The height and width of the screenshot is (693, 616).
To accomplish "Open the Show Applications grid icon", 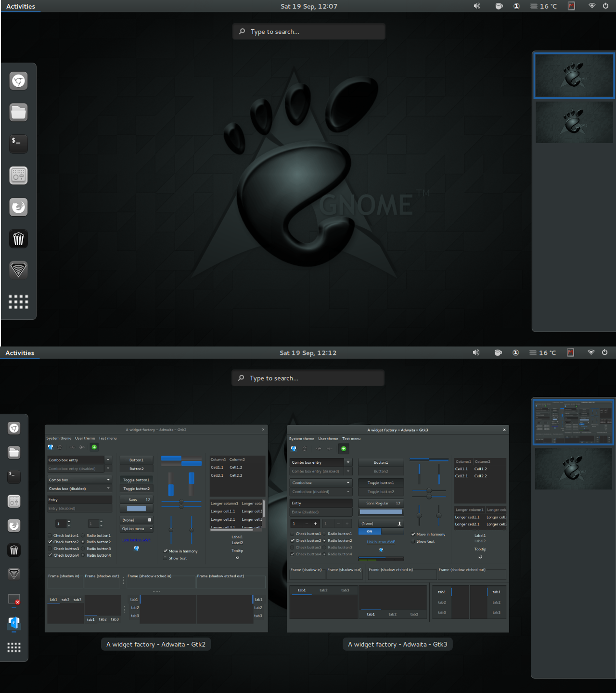I will pyautogui.click(x=18, y=302).
